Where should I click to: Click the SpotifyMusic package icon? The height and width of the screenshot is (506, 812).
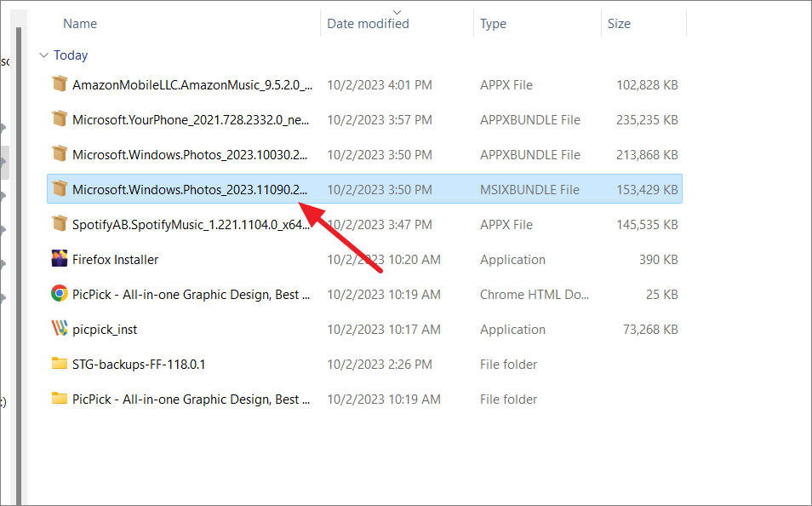click(60, 223)
